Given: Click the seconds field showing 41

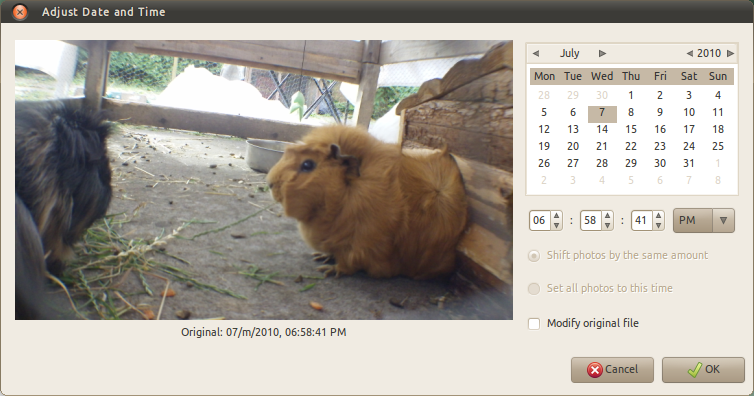Looking at the screenshot, I should point(642,221).
